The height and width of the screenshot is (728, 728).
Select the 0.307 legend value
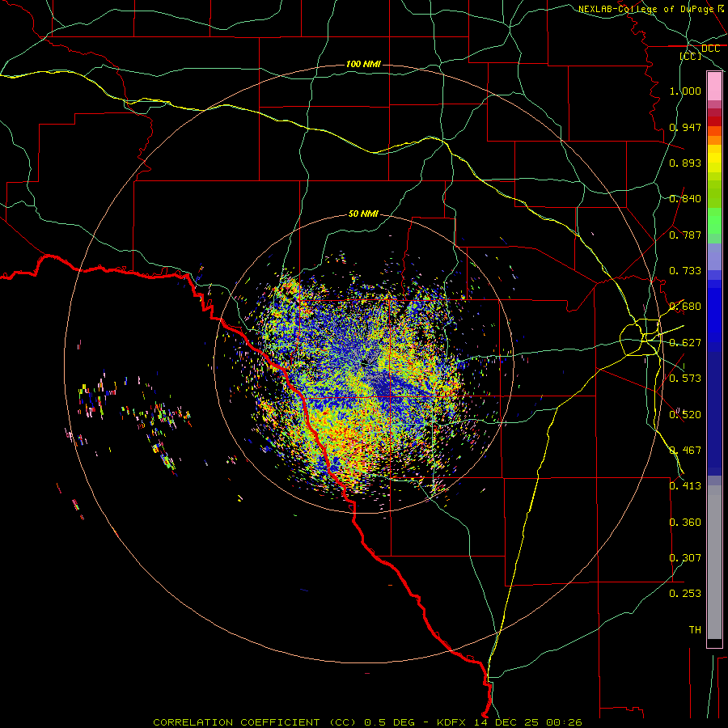(x=685, y=558)
